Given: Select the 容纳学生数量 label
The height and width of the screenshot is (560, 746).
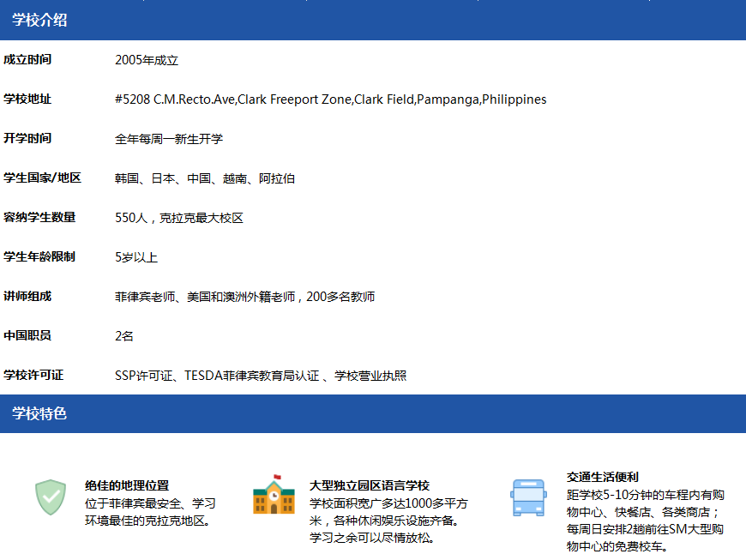Looking at the screenshot, I should click(39, 218).
